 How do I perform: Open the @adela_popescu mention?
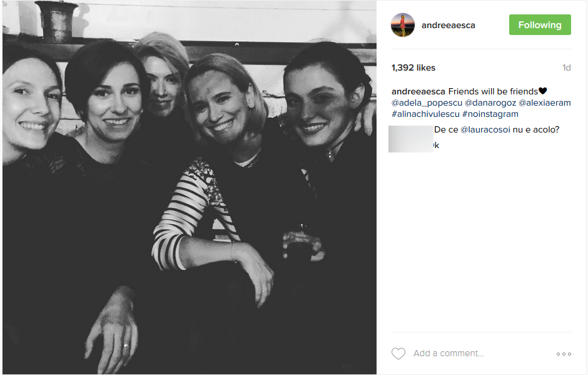pos(427,103)
